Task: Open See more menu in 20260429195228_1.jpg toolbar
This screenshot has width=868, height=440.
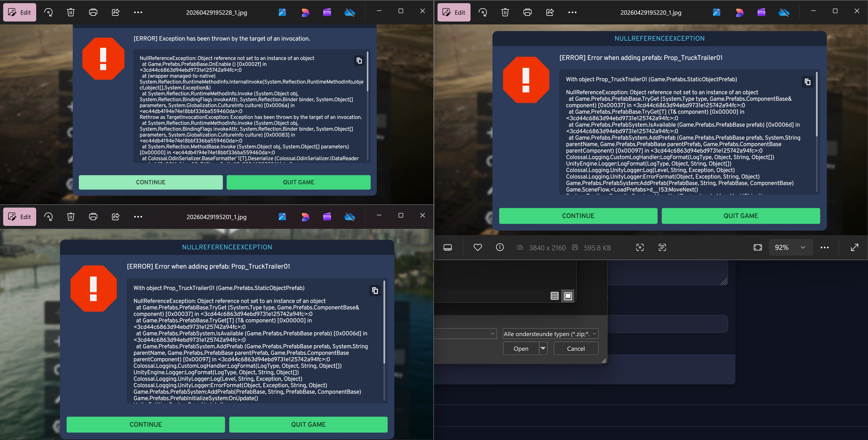Action: pos(138,12)
